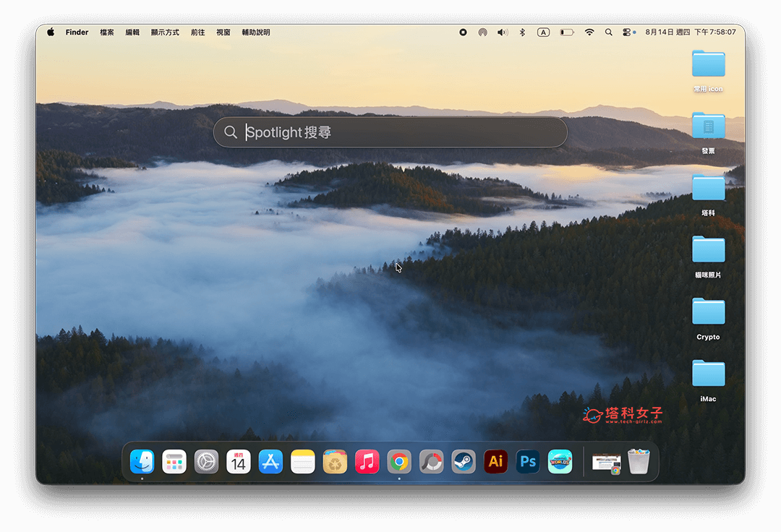The height and width of the screenshot is (532, 781).
Task: Open Adobe Illustrator from the Dock
Action: pos(495,461)
